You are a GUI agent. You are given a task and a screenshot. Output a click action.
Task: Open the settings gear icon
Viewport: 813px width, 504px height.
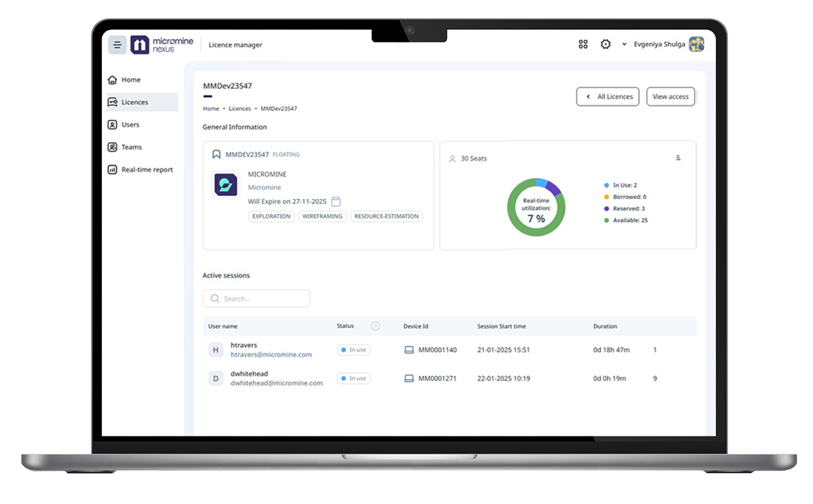(x=606, y=45)
